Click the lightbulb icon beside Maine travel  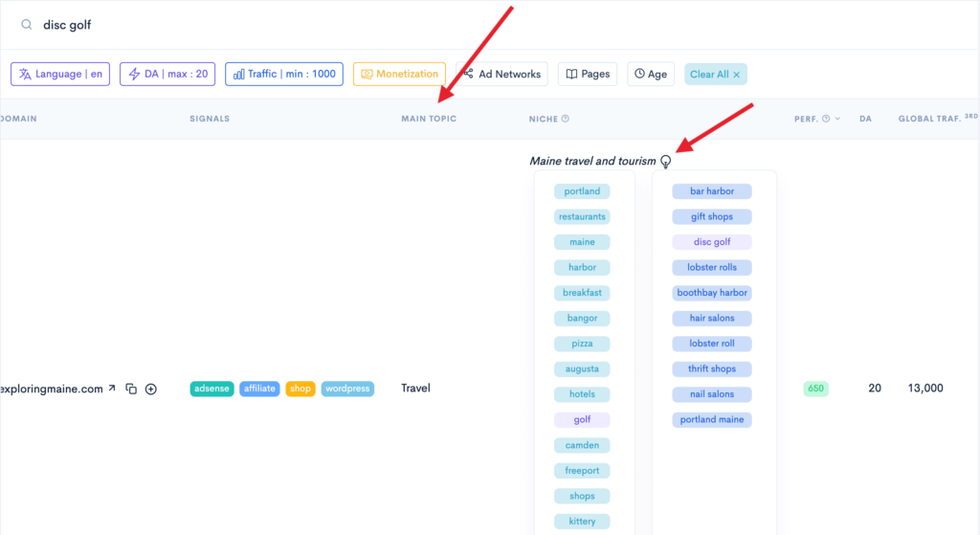coord(666,162)
